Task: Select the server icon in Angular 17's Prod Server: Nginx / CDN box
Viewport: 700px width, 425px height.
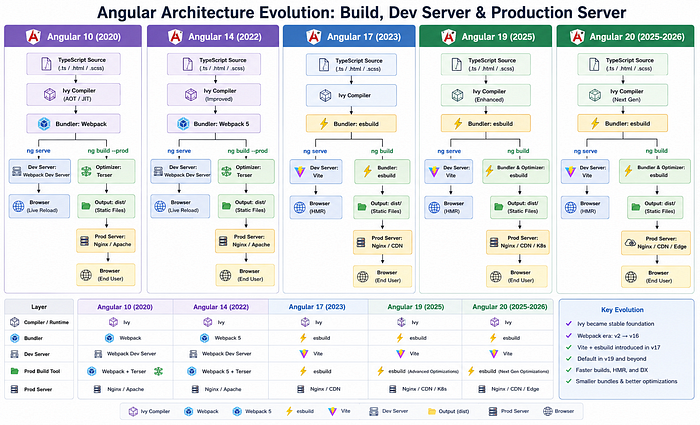Action: [361, 242]
